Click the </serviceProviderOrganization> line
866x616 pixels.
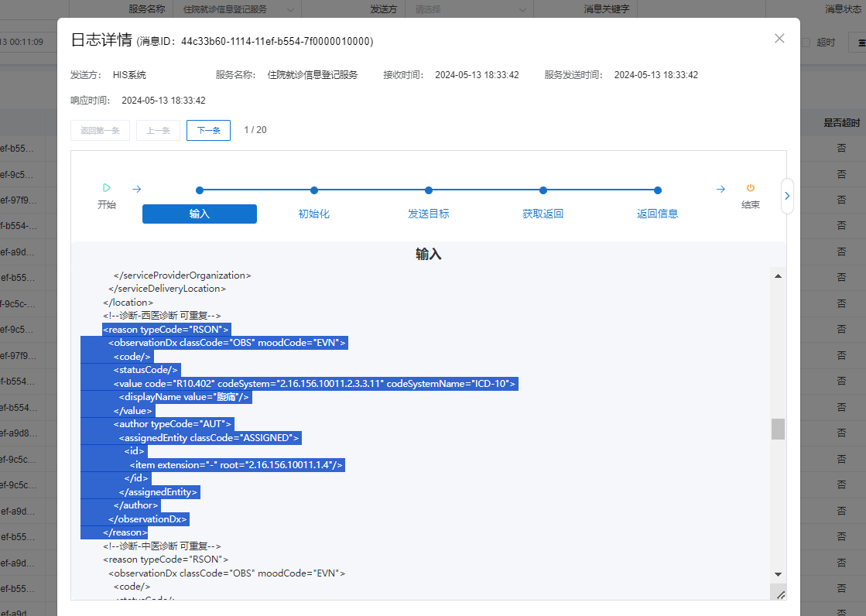[x=183, y=275]
